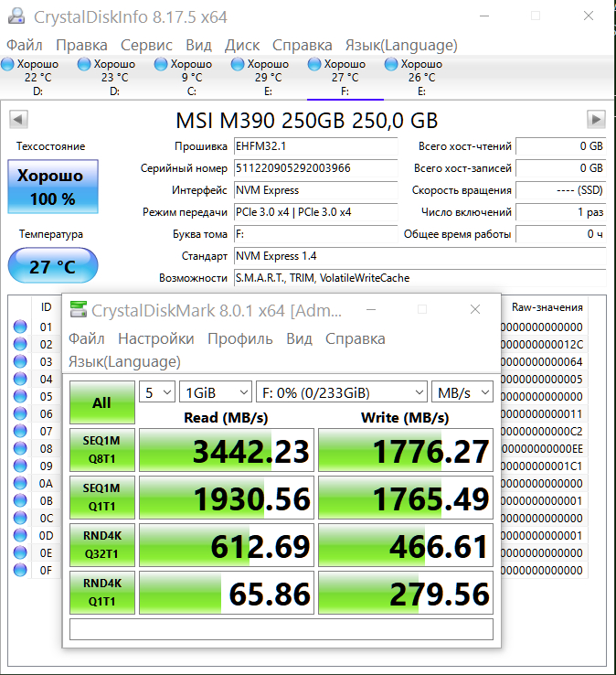
Task: Click the status orb for attribute 08
Action: (20, 448)
